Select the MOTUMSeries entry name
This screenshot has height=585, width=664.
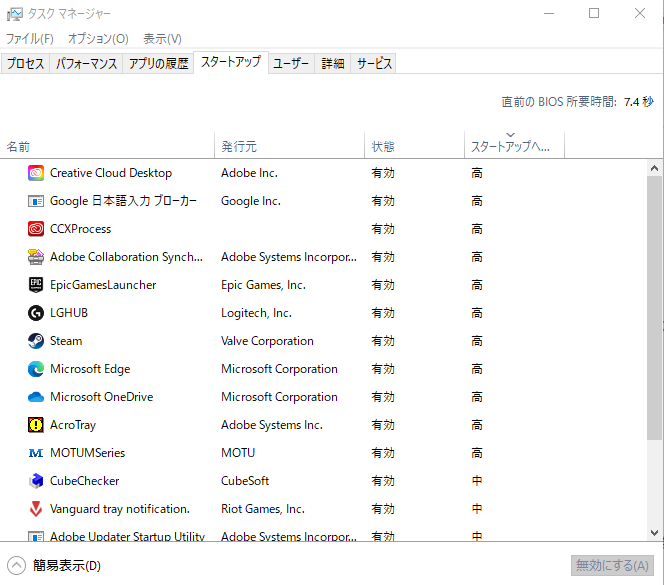click(88, 453)
